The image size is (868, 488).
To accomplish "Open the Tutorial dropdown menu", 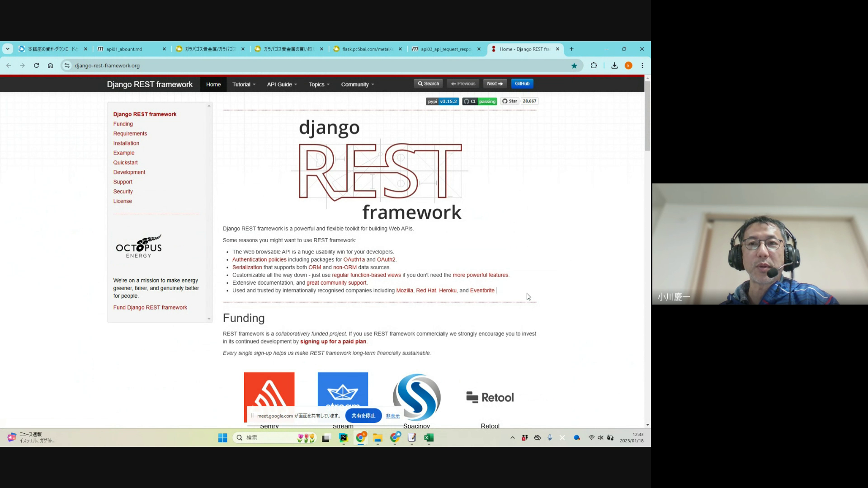I will [244, 84].
